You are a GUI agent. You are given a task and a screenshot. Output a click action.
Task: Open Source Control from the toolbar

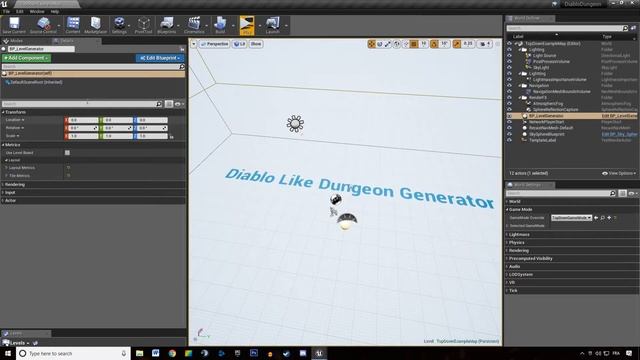[43, 25]
